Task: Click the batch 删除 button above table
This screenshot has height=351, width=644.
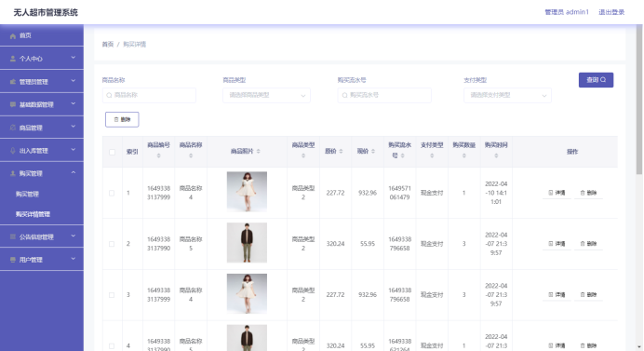Action: coord(122,119)
